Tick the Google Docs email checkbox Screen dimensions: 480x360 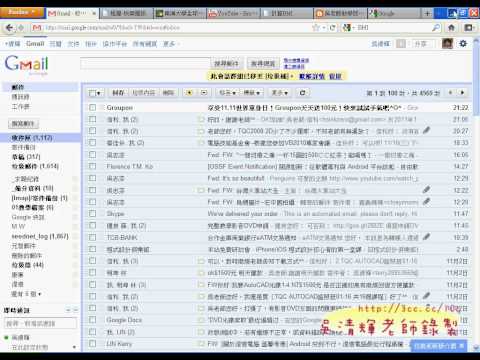(x=92, y=320)
